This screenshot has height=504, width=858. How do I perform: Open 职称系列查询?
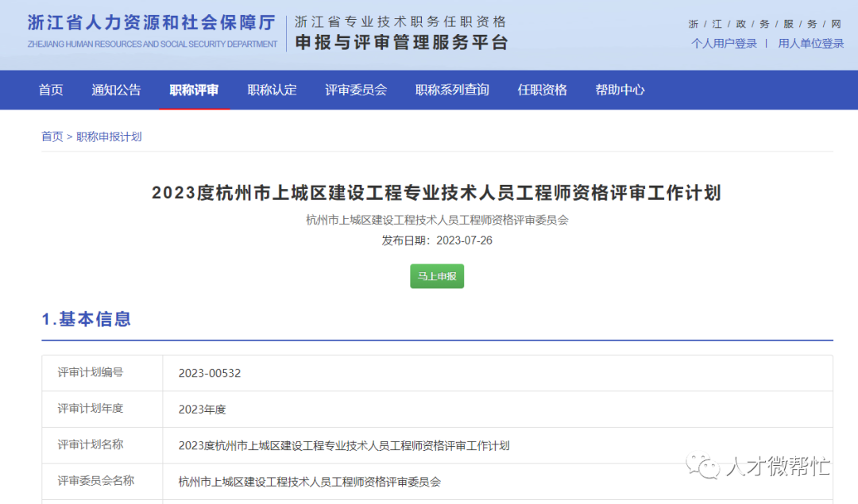coord(451,90)
